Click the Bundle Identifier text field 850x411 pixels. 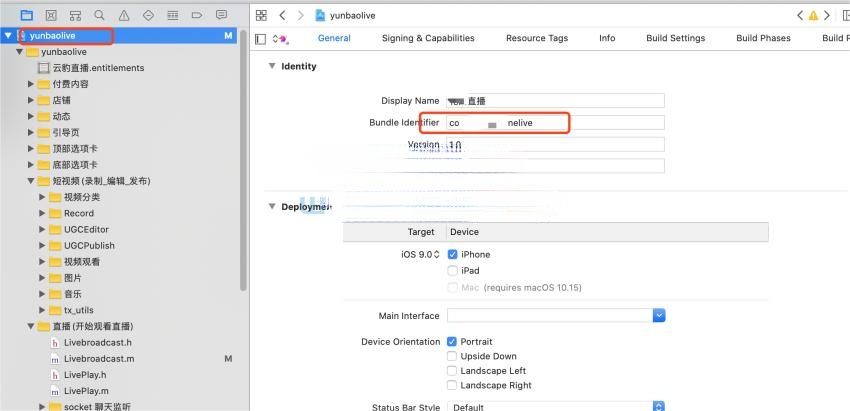point(555,123)
